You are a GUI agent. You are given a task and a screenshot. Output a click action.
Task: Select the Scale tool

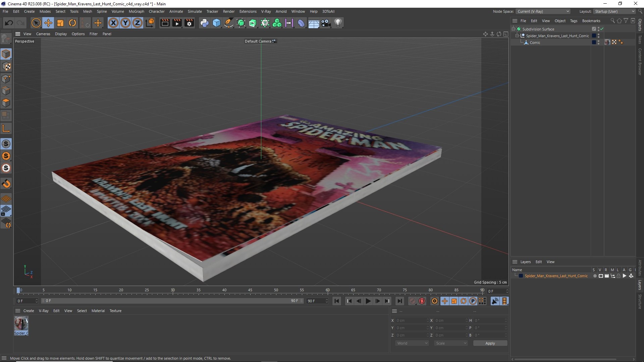60,23
